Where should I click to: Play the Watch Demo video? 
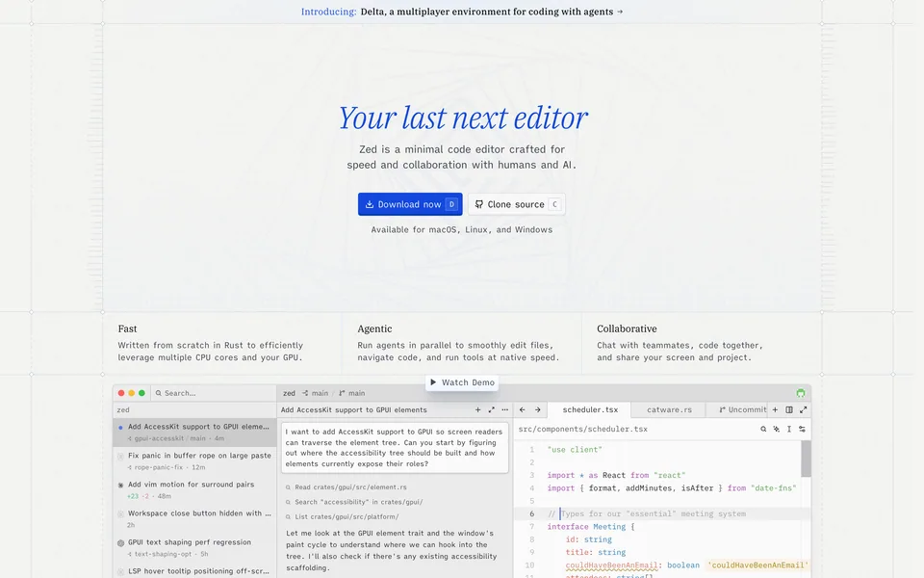462,382
